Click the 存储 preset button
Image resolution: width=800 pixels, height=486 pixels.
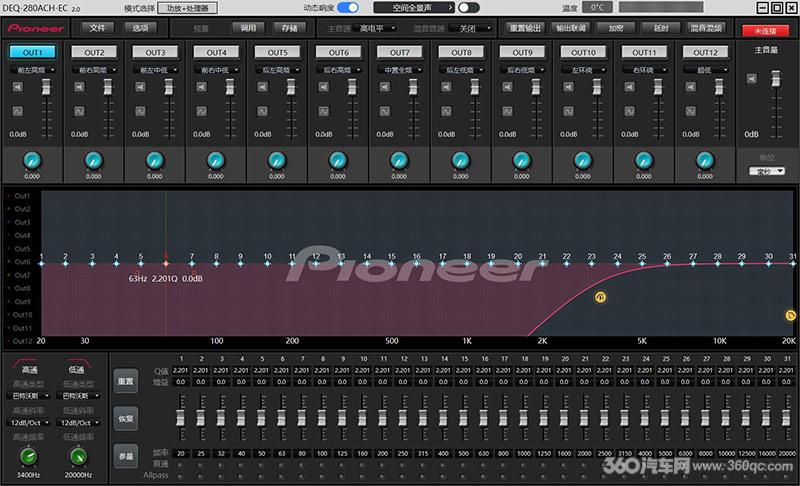(289, 28)
